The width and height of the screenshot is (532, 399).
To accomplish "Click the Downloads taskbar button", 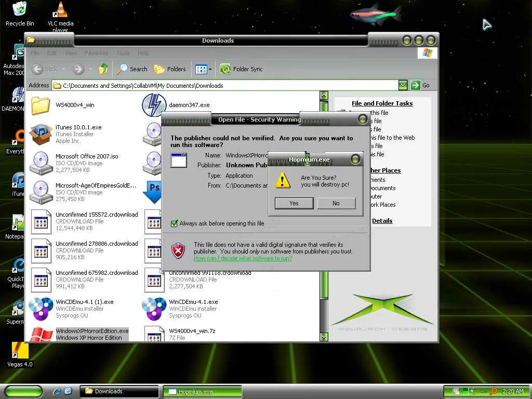I will click(x=119, y=391).
